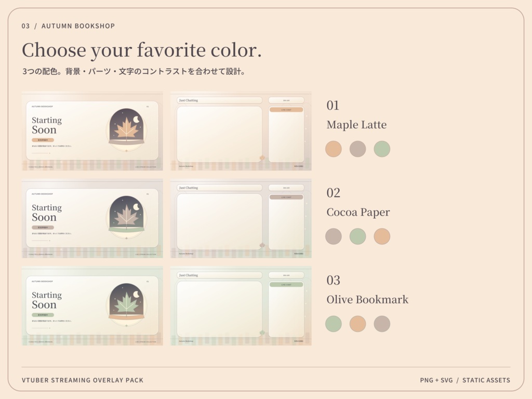The height and width of the screenshot is (399, 532).
Task: Open the Maple Latte Just Chatting thumbnail
Action: pyautogui.click(x=241, y=131)
